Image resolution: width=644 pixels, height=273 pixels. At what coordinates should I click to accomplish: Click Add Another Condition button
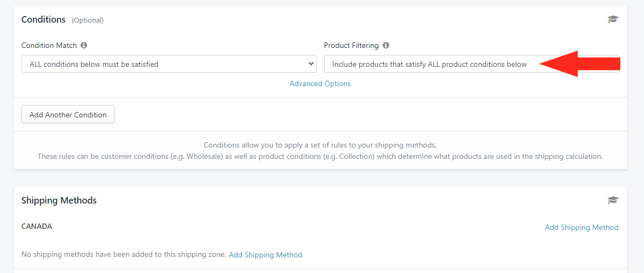pyautogui.click(x=68, y=115)
